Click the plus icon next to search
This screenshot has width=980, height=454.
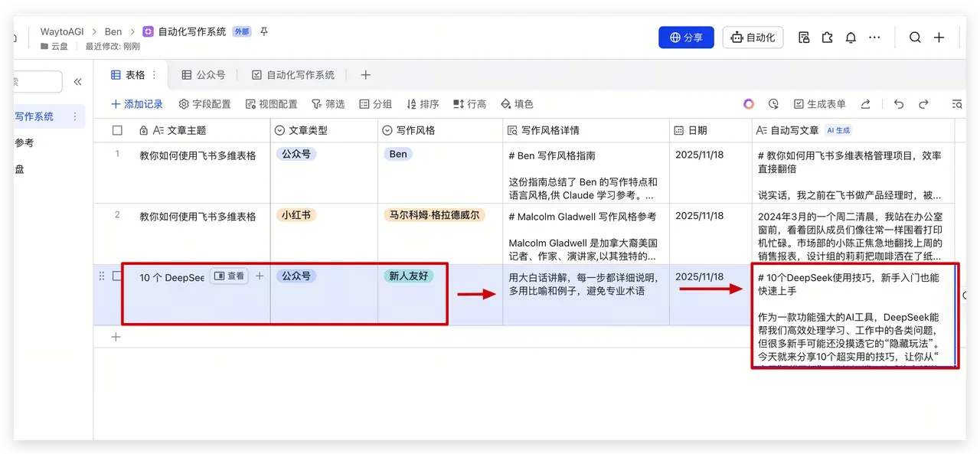939,38
